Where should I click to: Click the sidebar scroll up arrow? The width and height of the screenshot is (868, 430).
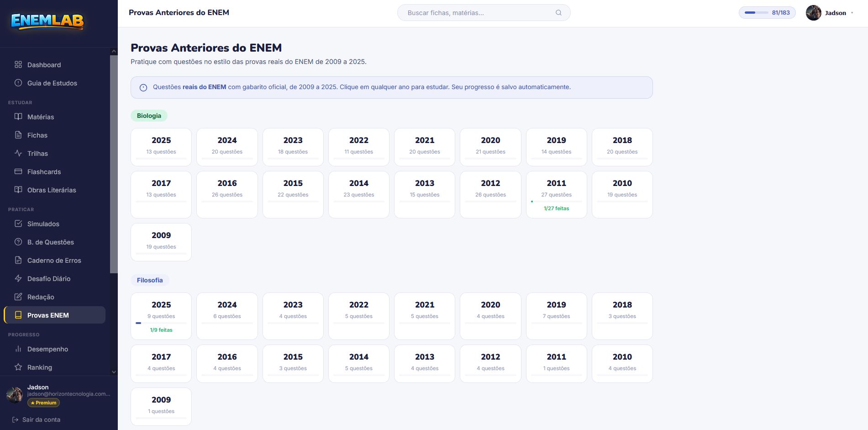(114, 52)
